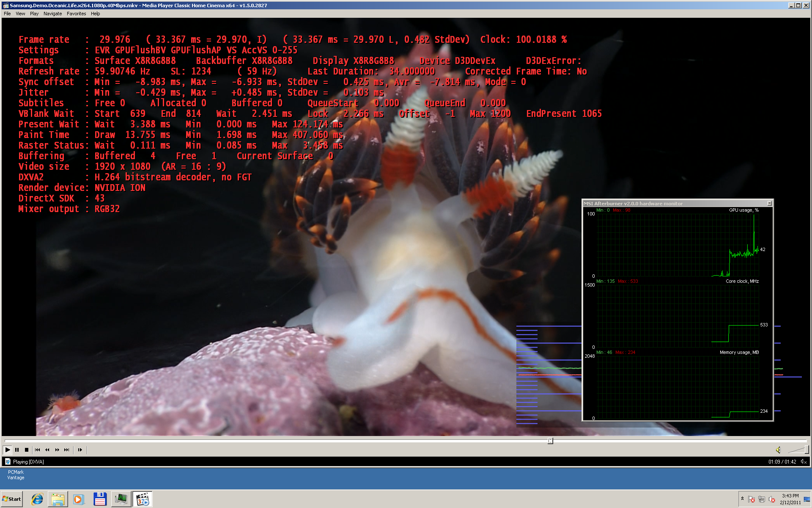The width and height of the screenshot is (812, 508).
Task: Step forward one frame
Action: pyautogui.click(x=80, y=450)
